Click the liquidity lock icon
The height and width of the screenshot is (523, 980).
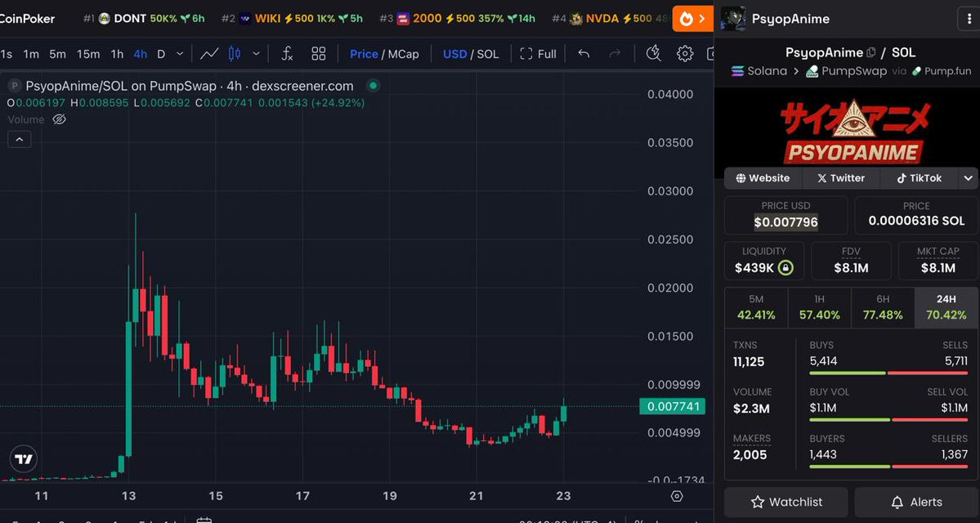click(786, 268)
